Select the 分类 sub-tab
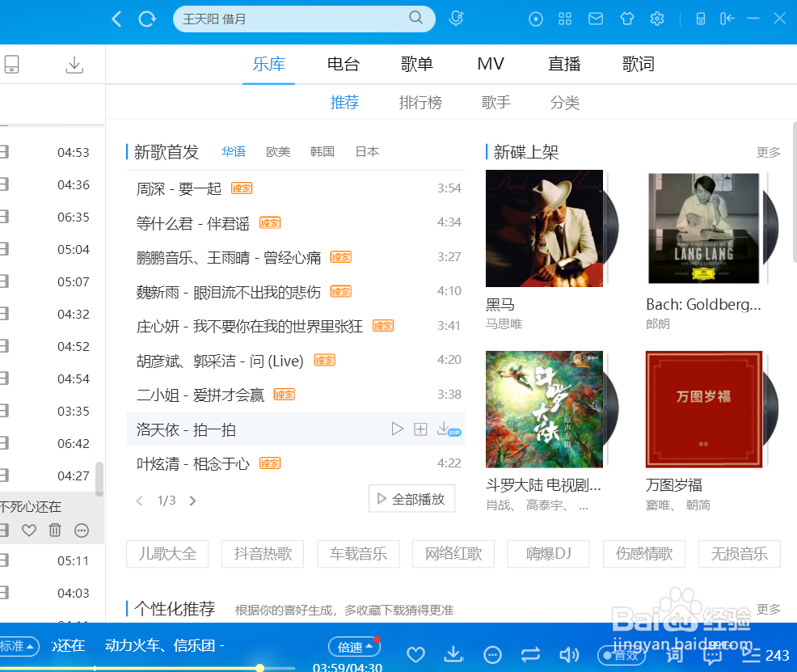This screenshot has height=672, width=797. click(565, 102)
